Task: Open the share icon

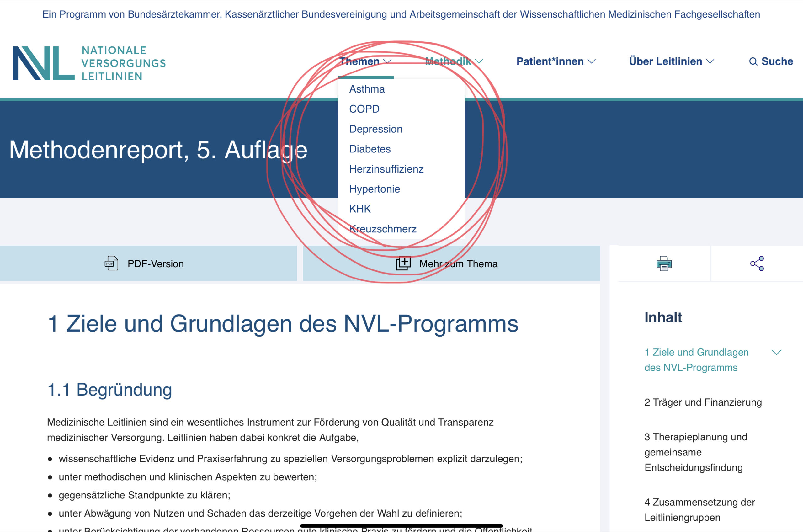Action: [x=757, y=263]
